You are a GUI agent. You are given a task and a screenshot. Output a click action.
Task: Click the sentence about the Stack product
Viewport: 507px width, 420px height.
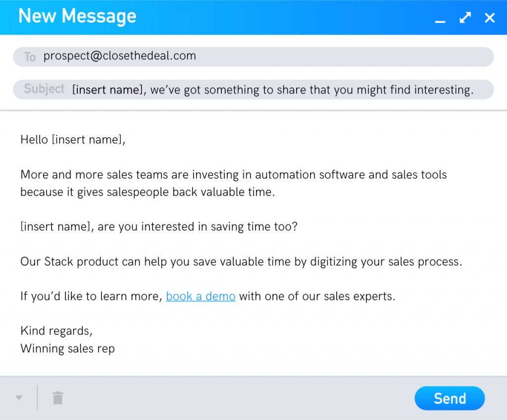241,261
